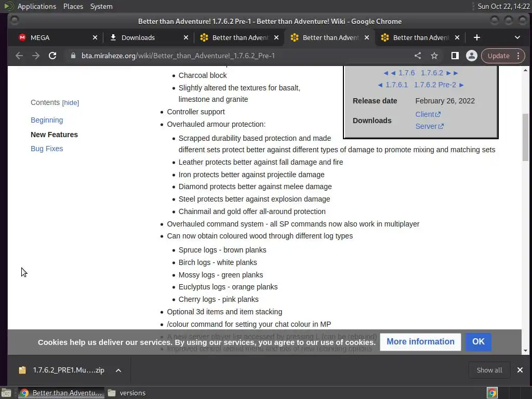Open the 1.7.6.2 version link
The width and height of the screenshot is (532, 399).
click(432, 73)
